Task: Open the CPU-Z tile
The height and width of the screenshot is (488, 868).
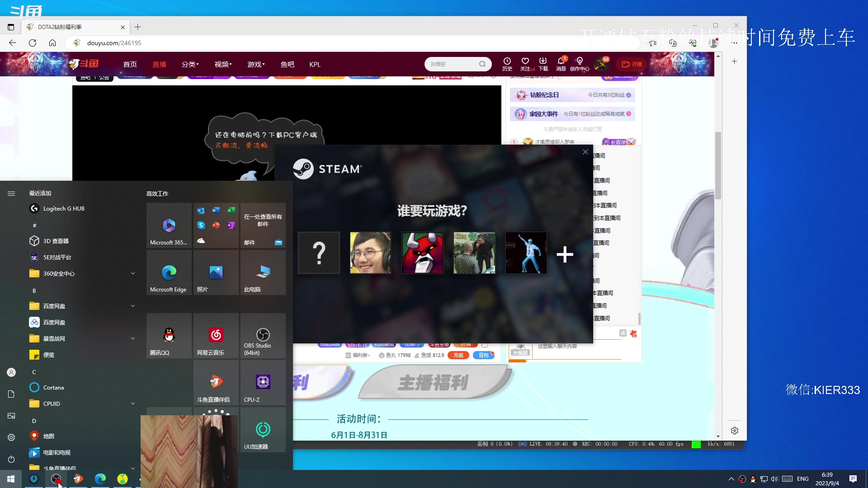Action: point(263,383)
